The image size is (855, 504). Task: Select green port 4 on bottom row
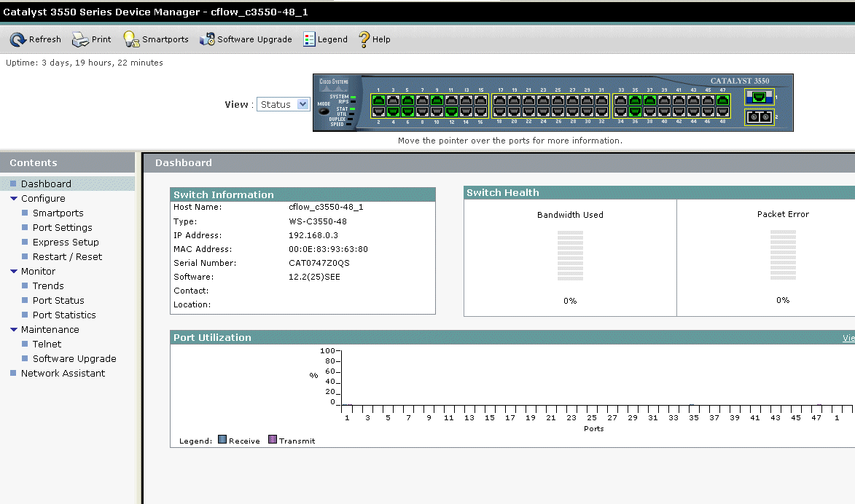click(x=393, y=111)
